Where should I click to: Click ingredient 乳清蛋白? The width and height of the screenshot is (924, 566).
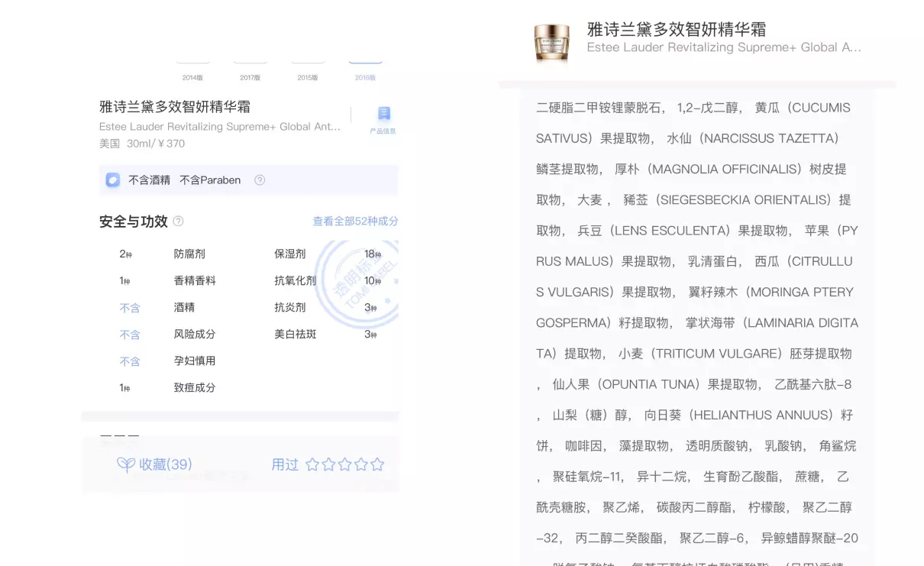(x=713, y=261)
